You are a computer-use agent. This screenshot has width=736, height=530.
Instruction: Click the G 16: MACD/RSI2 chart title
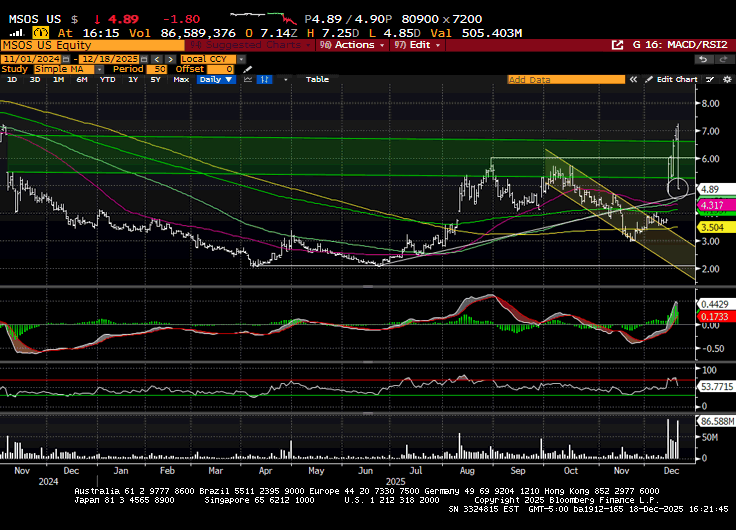[680, 45]
